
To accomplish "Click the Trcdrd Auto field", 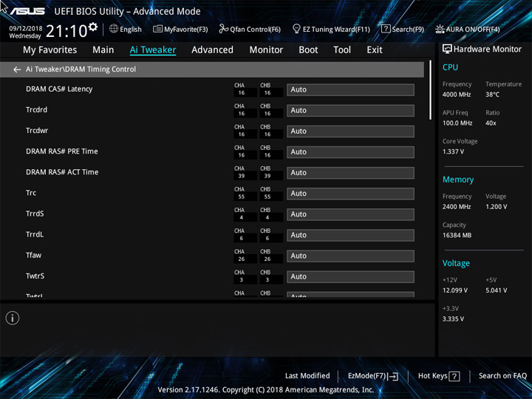I will [350, 111].
